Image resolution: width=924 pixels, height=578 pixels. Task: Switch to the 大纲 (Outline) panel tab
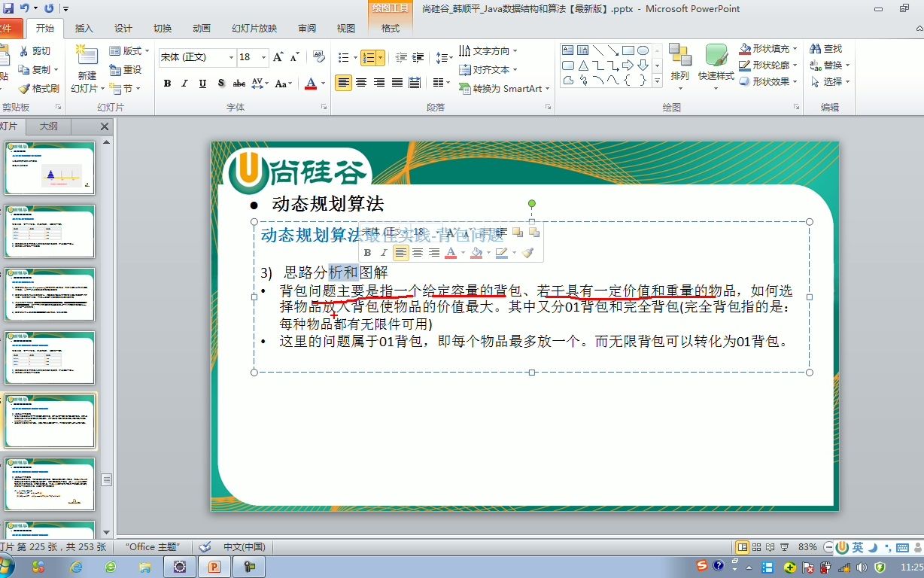(x=47, y=126)
